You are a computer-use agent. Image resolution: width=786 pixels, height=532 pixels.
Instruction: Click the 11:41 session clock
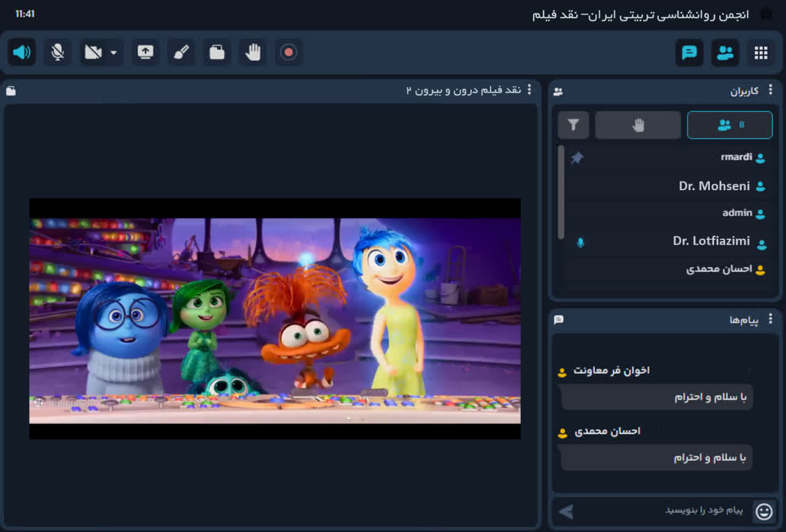click(25, 13)
